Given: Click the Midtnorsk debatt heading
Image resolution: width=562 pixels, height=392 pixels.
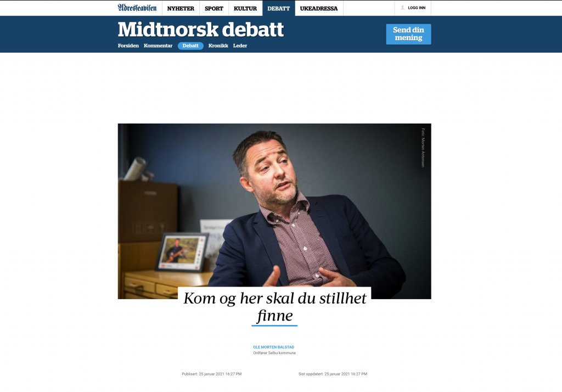Looking at the screenshot, I should pos(201,30).
